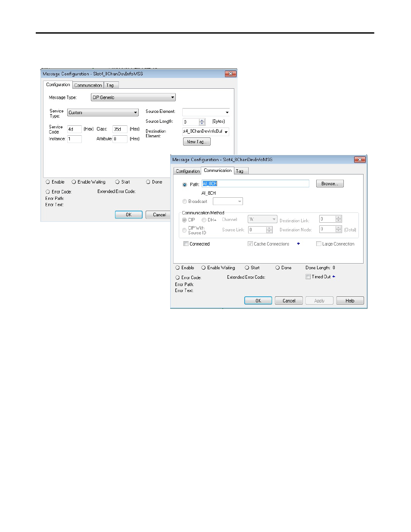411x532 pixels.
Task: Click OK in the front Communication dialog
Action: click(x=258, y=301)
